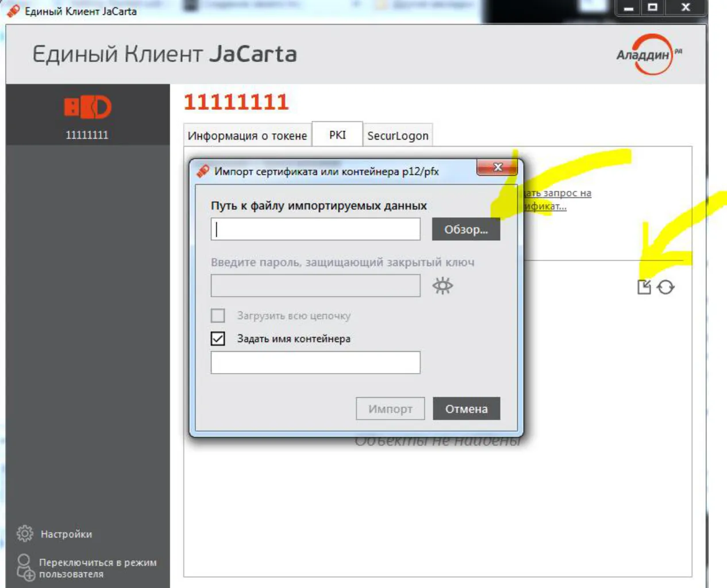The height and width of the screenshot is (588, 727).
Task: Toggle password visibility eye icon
Action: (x=443, y=286)
